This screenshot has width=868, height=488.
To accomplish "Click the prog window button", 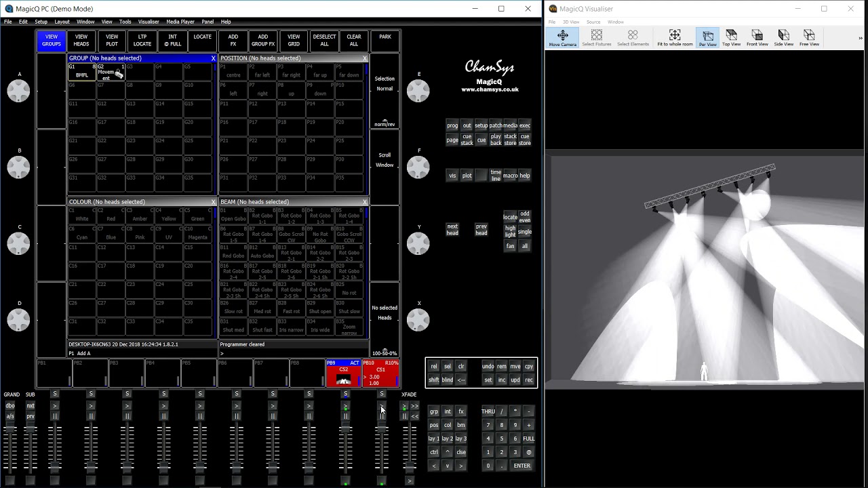I will 452,125.
